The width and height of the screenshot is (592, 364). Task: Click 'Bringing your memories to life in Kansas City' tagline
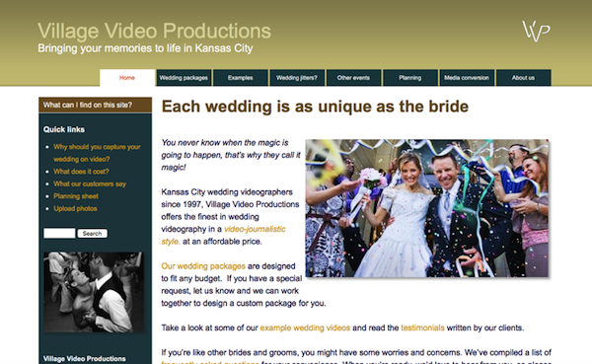145,48
